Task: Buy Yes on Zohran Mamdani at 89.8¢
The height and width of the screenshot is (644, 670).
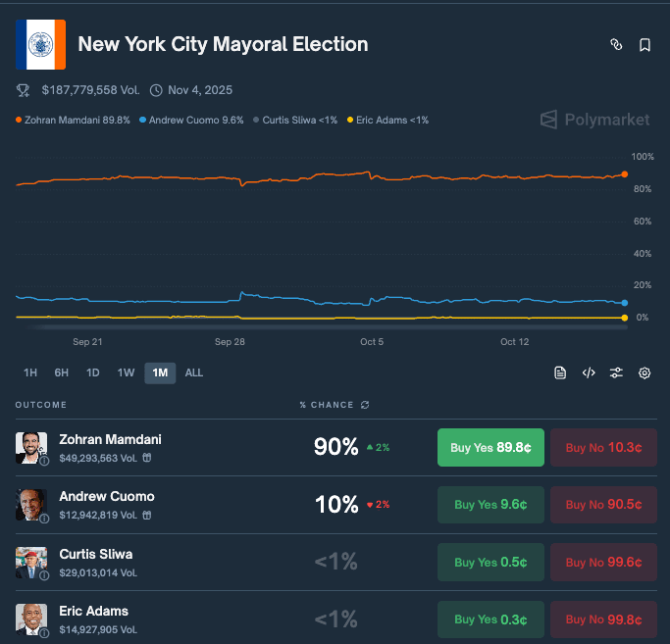Action: [490, 447]
